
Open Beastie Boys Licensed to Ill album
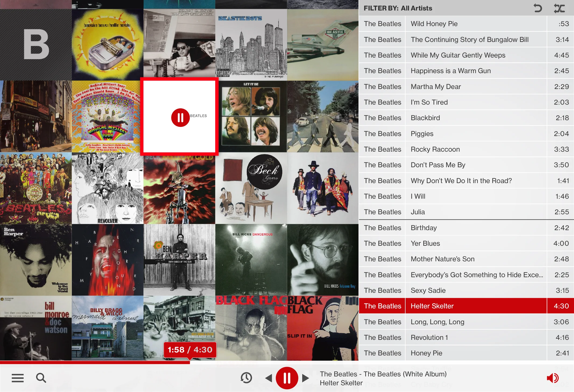point(323,45)
